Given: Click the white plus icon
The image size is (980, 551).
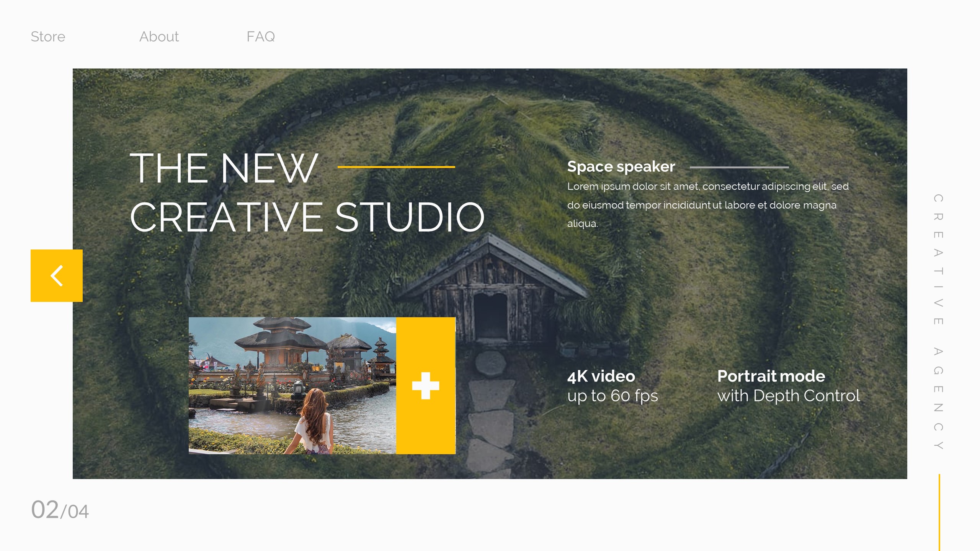Looking at the screenshot, I should pos(425,385).
